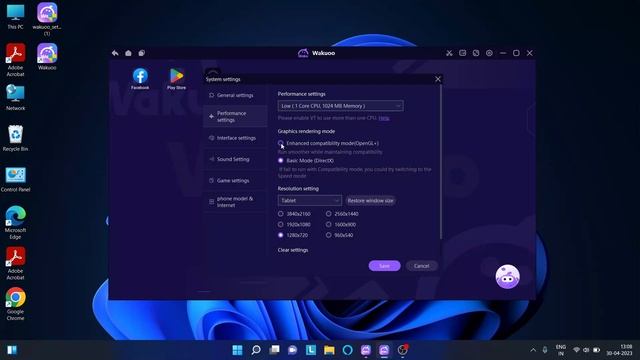Screen dimensions: 640x360
Task: Click the microphone icon in system tray
Action: [x=545, y=350]
